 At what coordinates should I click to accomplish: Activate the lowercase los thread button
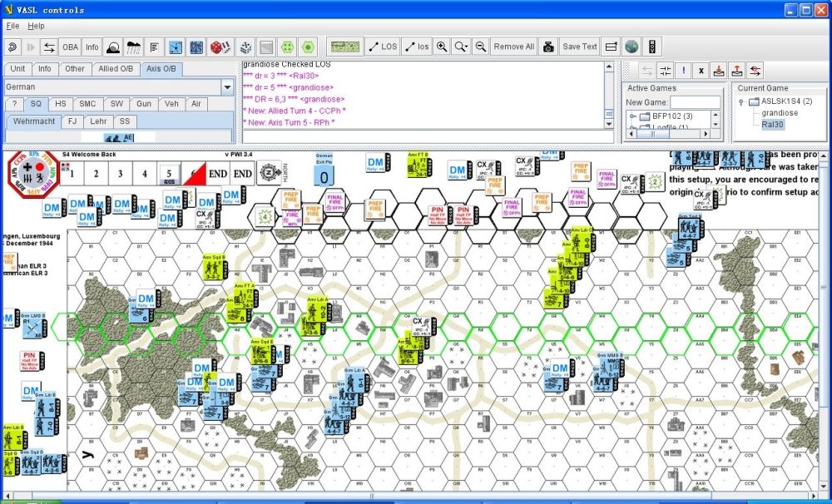(x=417, y=47)
